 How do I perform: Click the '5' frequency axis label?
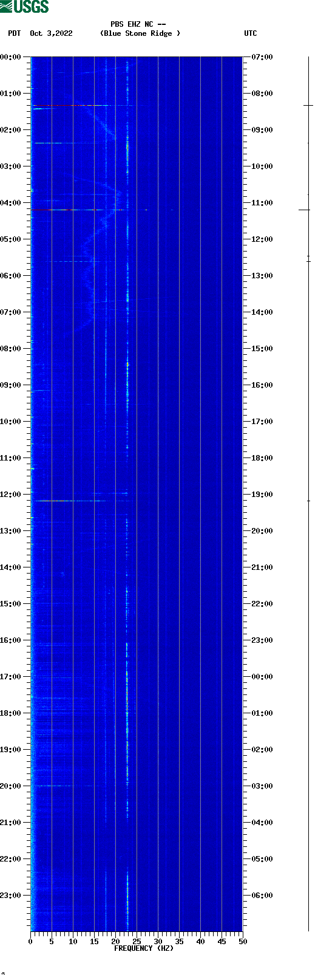[52, 942]
